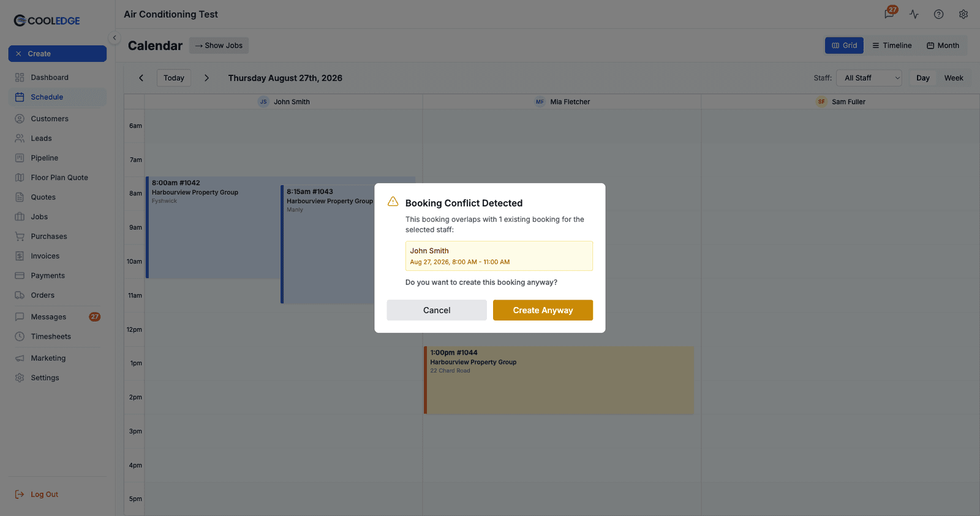Click the Timesheets clock icon
Viewport: 980px width, 516px height.
coord(20,336)
